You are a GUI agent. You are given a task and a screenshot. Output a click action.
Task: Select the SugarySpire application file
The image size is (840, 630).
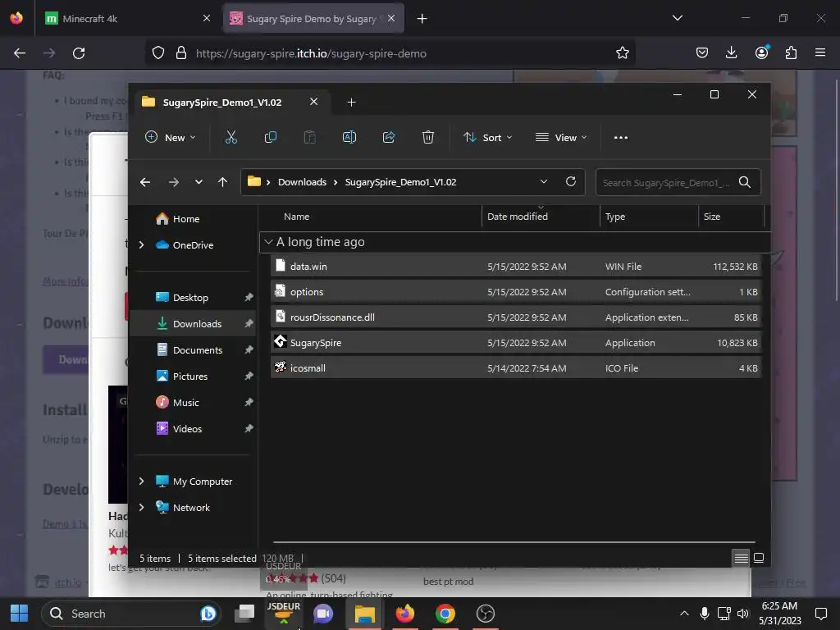click(516, 343)
